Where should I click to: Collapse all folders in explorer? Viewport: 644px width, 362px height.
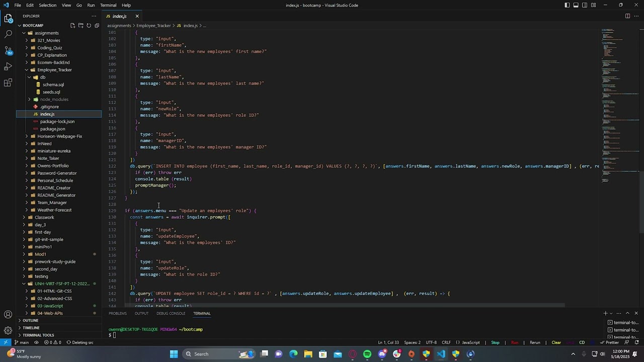coord(97,26)
